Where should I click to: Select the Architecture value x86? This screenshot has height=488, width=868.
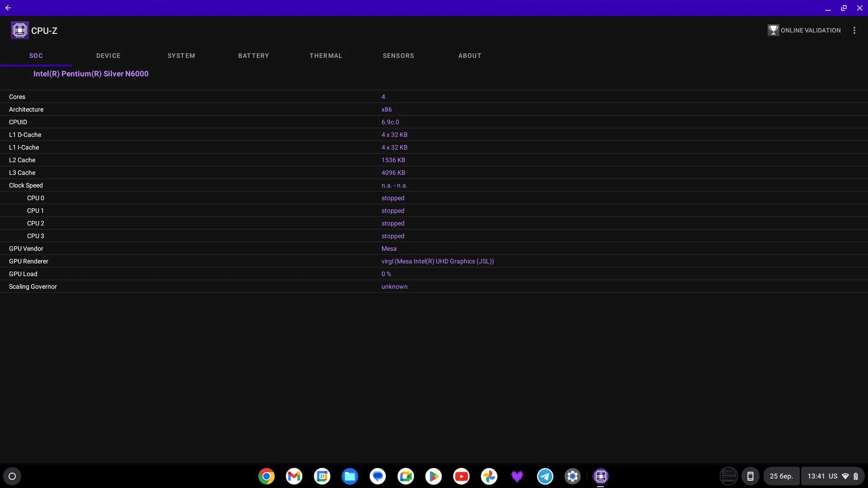pyautogui.click(x=387, y=109)
